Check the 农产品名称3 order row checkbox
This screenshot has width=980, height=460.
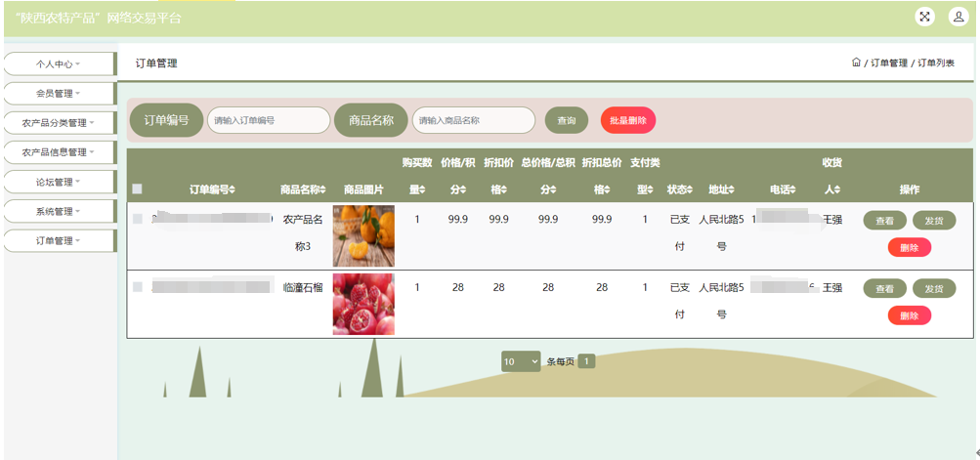pyautogui.click(x=138, y=218)
